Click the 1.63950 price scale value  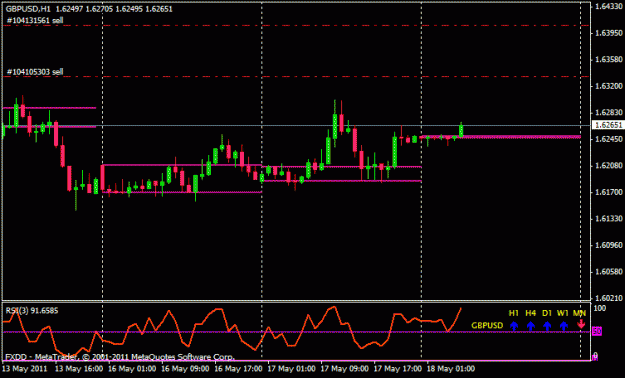(x=609, y=33)
